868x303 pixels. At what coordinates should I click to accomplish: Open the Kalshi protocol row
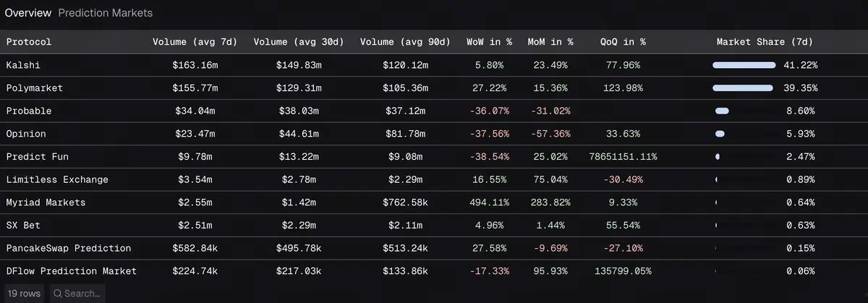click(22, 65)
